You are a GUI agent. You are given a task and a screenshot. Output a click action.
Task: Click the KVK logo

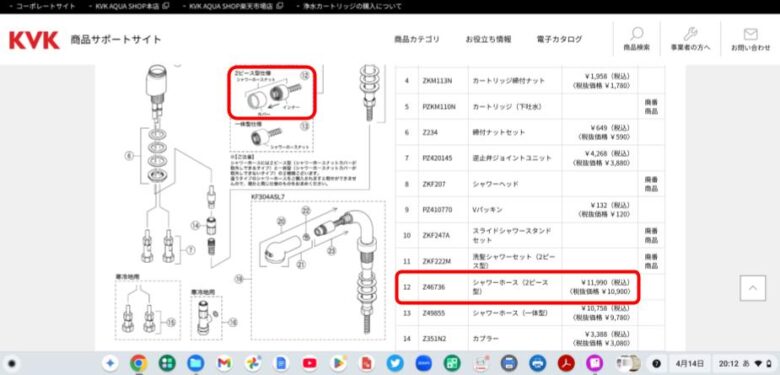click(x=34, y=40)
